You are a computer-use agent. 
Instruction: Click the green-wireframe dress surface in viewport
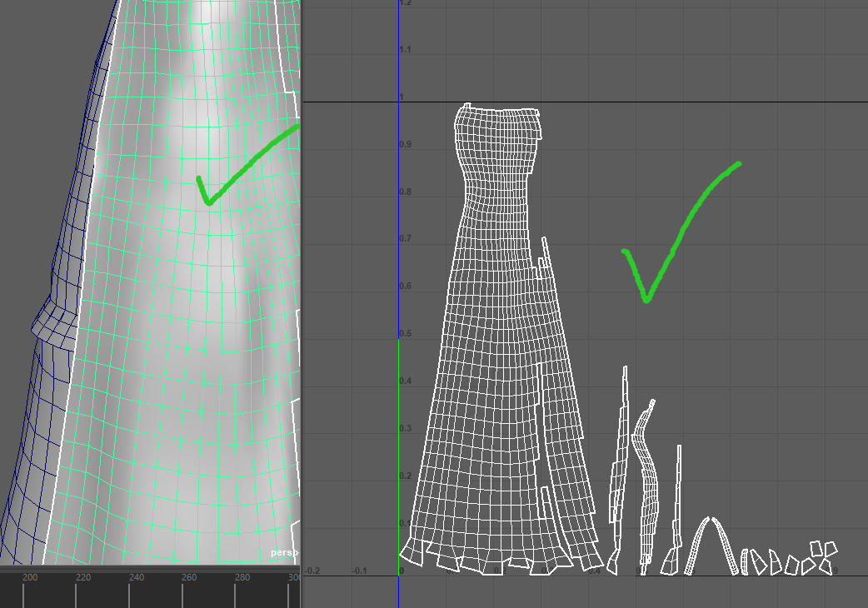[x=183, y=375]
